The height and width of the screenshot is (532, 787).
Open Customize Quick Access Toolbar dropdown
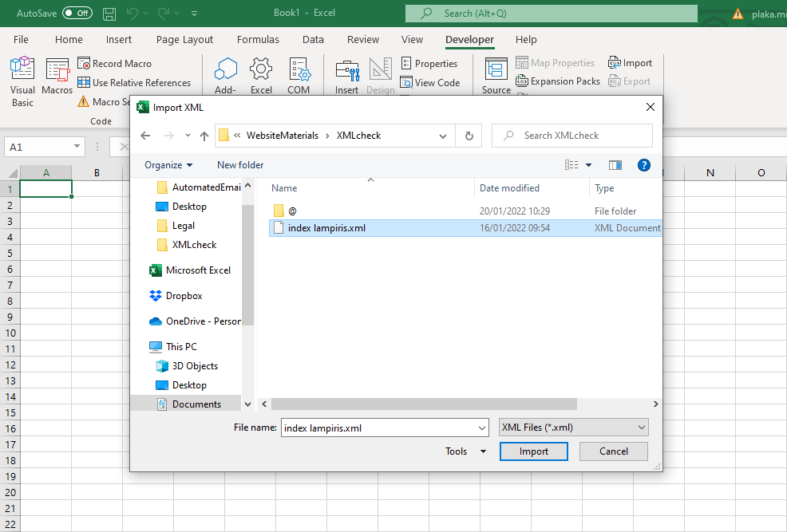click(x=194, y=14)
